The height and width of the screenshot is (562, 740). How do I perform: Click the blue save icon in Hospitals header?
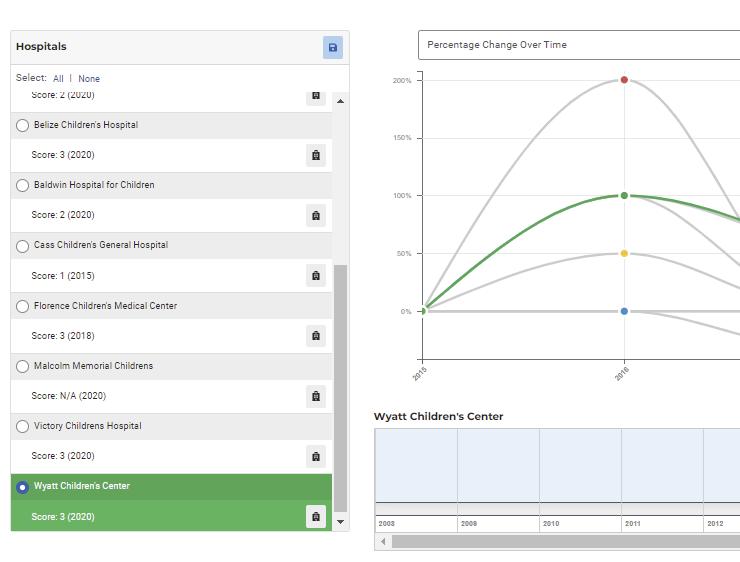coord(333,47)
